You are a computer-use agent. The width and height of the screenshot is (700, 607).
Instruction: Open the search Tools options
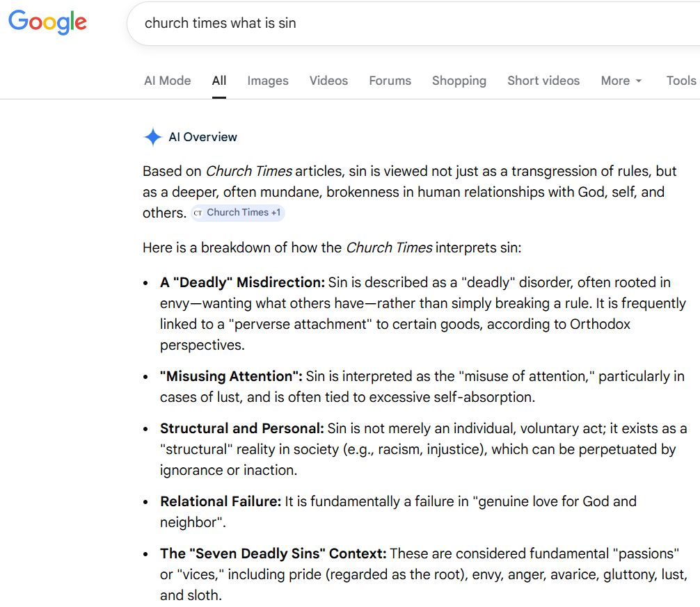coord(681,81)
